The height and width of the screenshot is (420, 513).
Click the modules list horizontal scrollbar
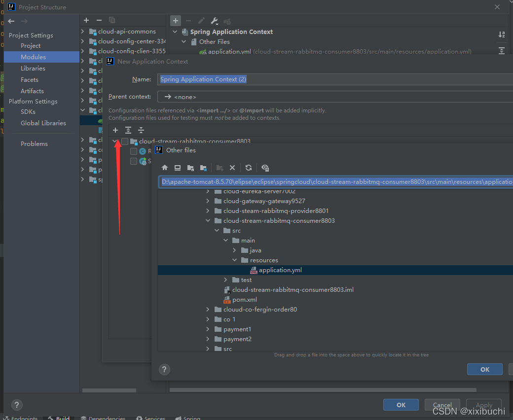[x=109, y=390]
